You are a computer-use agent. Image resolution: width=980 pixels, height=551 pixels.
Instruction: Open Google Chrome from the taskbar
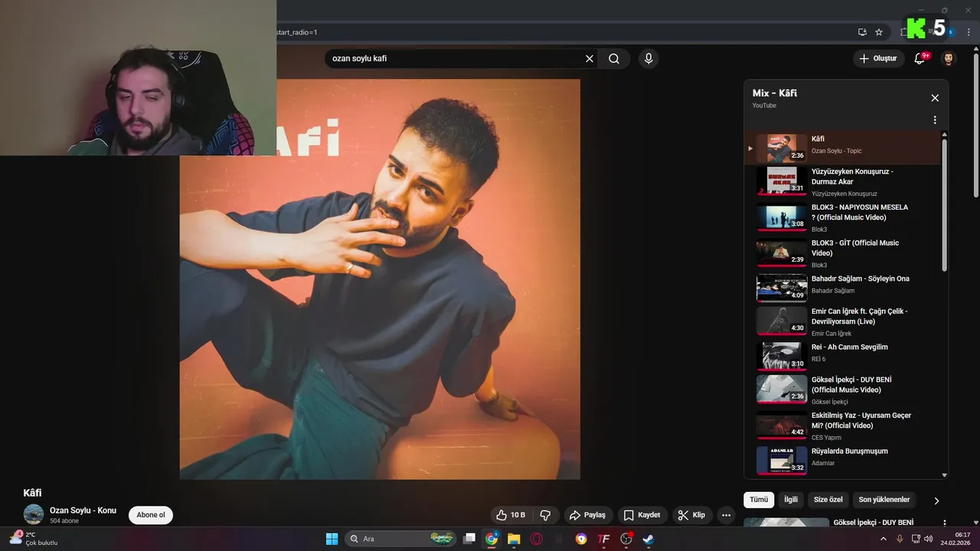click(492, 539)
